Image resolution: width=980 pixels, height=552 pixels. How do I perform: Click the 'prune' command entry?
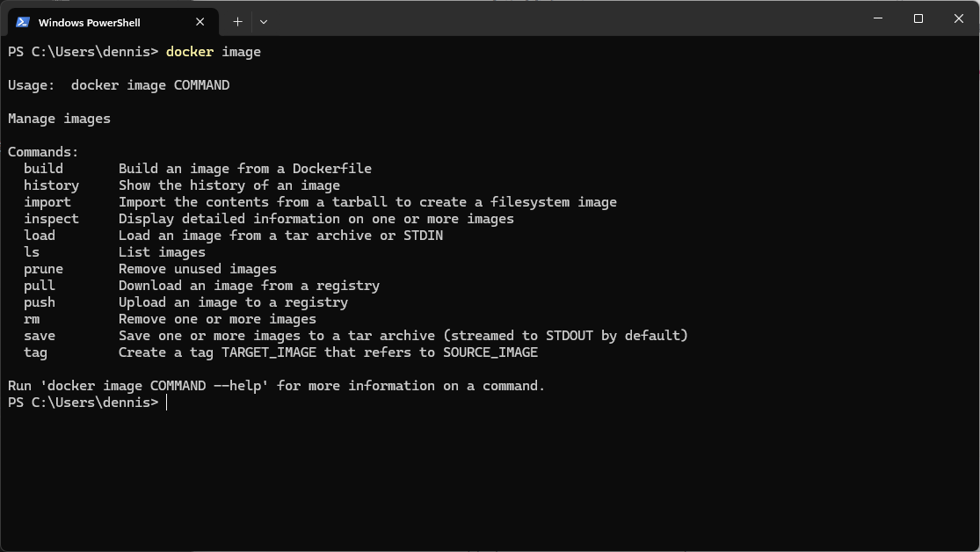(43, 268)
